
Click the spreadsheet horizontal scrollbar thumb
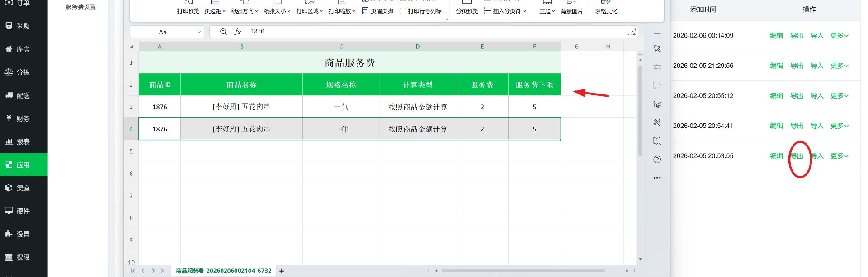[523, 271]
